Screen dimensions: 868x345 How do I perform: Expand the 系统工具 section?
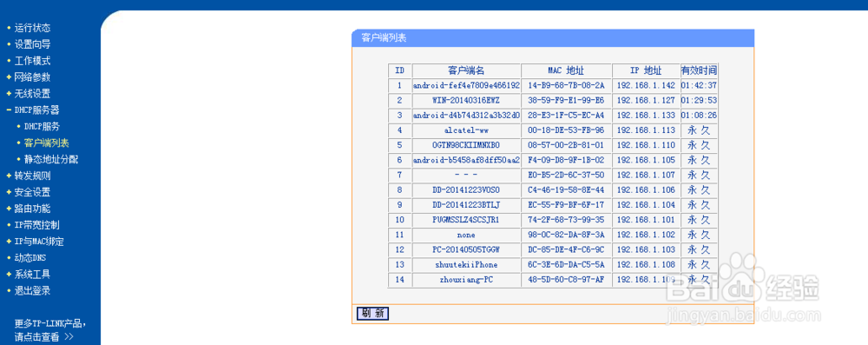32,274
